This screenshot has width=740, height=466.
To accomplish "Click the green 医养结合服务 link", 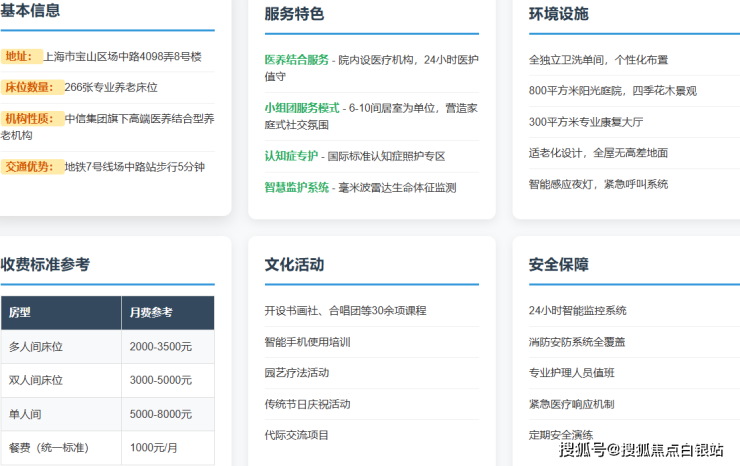I will tap(296, 60).
